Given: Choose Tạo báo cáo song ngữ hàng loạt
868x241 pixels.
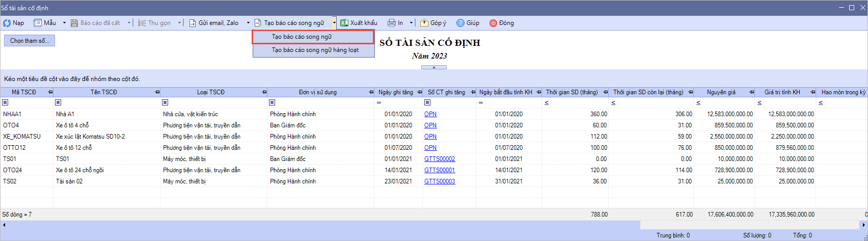Looking at the screenshot, I should [315, 50].
